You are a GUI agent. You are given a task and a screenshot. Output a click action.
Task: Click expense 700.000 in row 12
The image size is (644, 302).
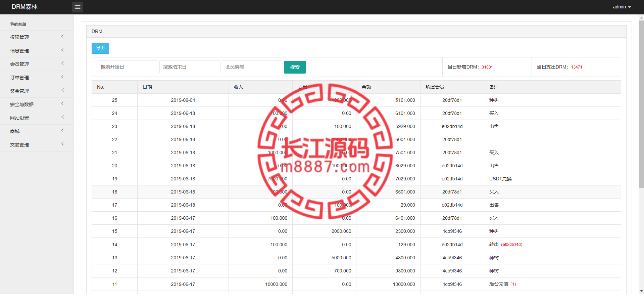point(343,271)
